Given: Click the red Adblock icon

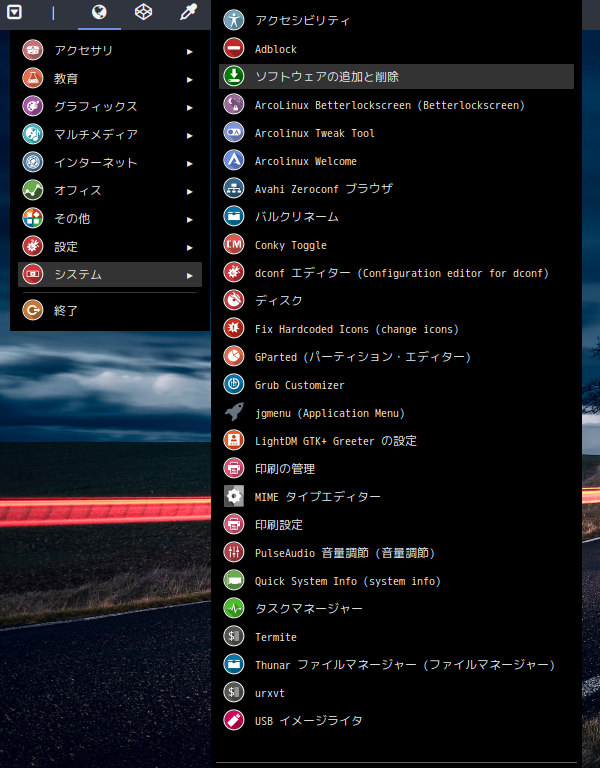Looking at the screenshot, I should (234, 48).
